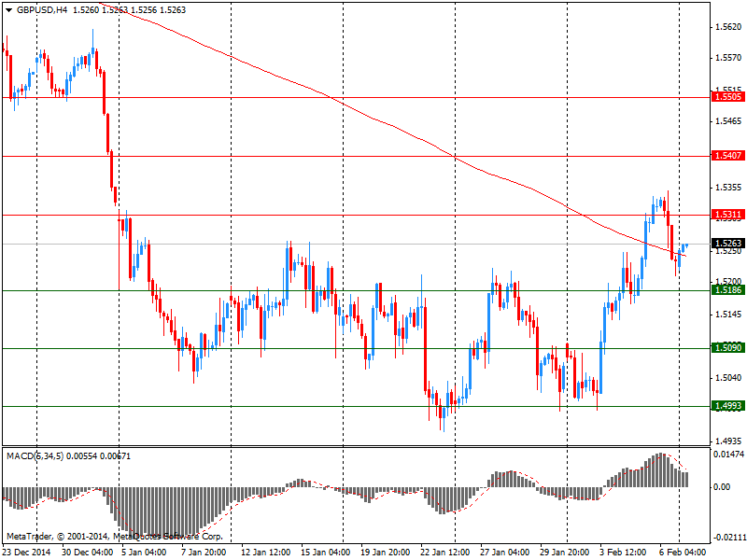The image size is (747, 560).
Task: Click the 30 Dec 04:00 time label
Action: (x=87, y=553)
